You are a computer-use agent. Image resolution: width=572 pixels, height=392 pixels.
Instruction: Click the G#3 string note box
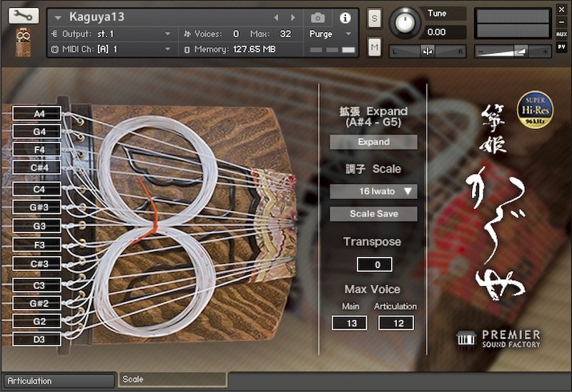[36, 207]
